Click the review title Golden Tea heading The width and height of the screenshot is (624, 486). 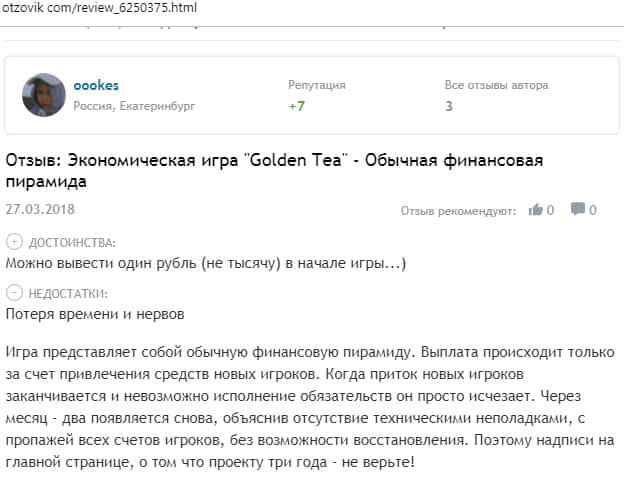274,171
